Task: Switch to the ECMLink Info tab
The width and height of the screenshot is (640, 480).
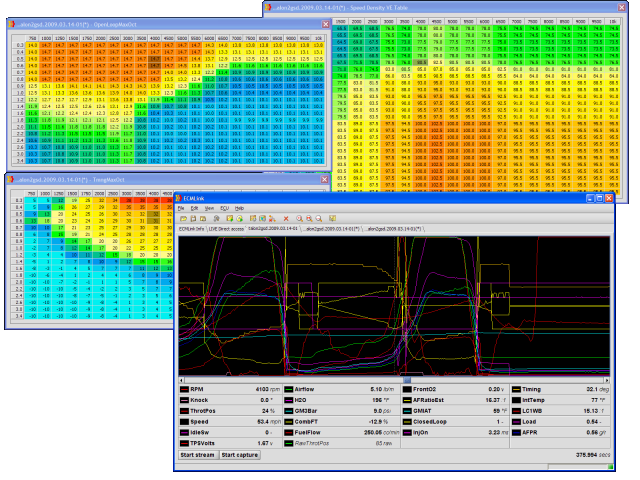Action: point(192,229)
